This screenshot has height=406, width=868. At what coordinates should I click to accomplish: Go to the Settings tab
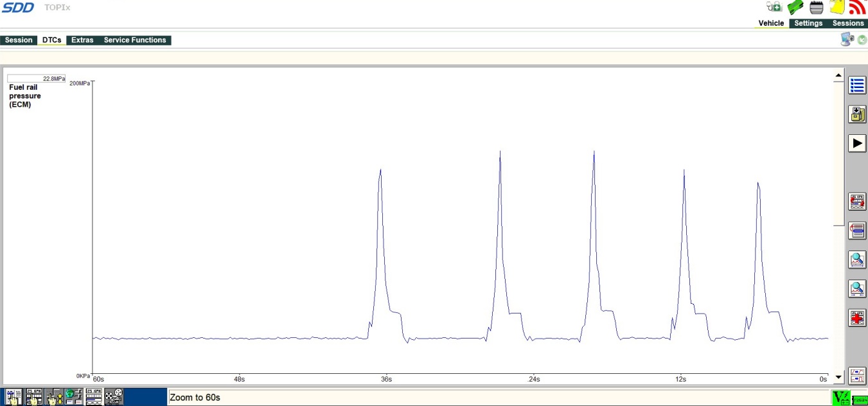tap(808, 23)
